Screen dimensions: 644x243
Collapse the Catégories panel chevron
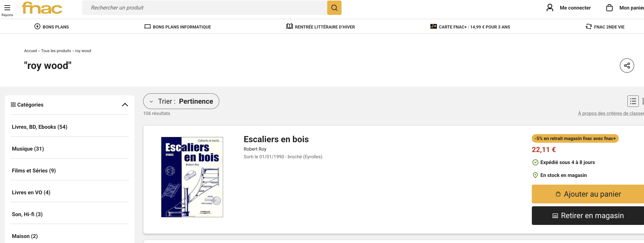(x=125, y=105)
